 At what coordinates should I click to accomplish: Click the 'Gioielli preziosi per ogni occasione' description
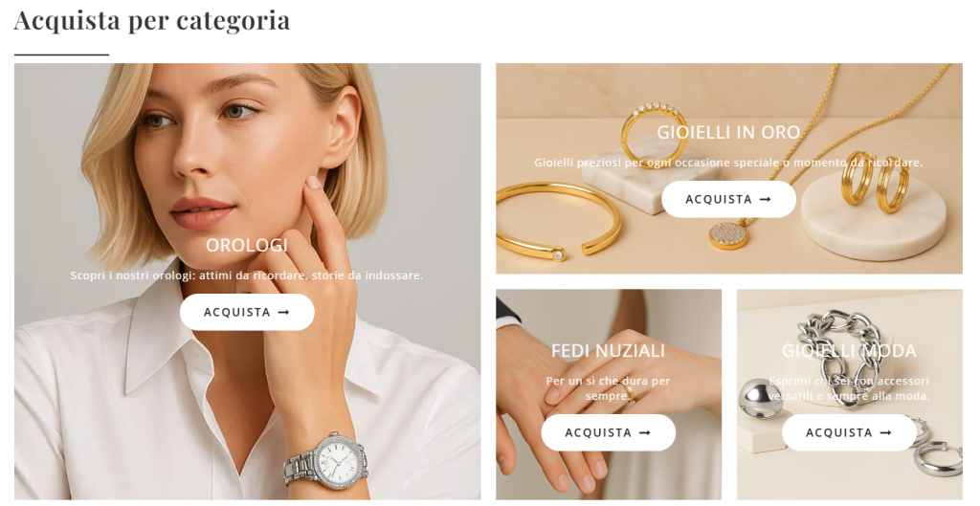click(x=728, y=163)
